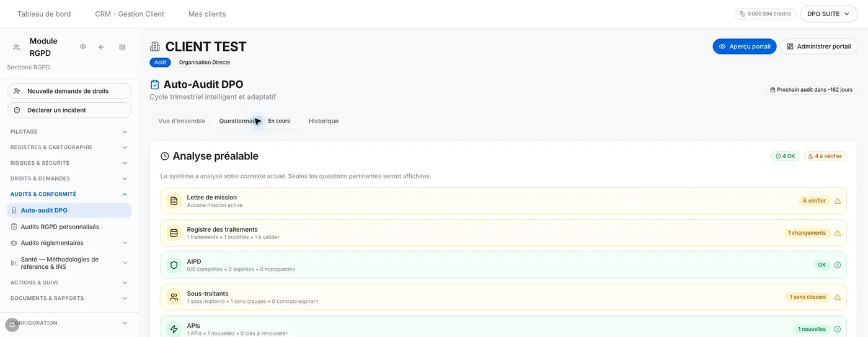Expand Audits réglementaires submenu
Screen dimensions: 868x337
point(69,243)
